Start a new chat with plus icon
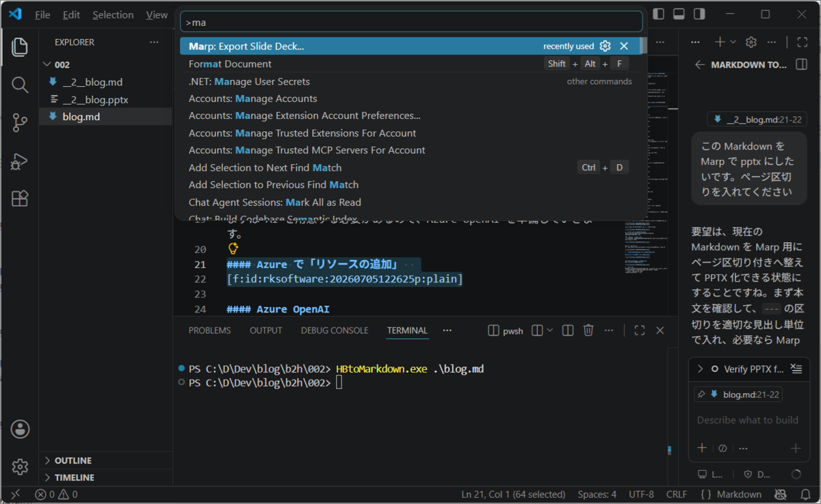Screen dimensions: 821x504 click(x=720, y=42)
